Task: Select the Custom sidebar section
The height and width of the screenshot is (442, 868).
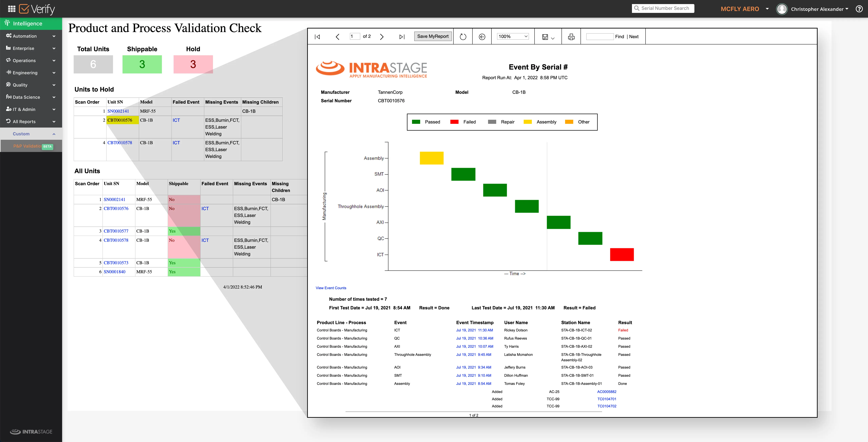Action: (x=31, y=134)
